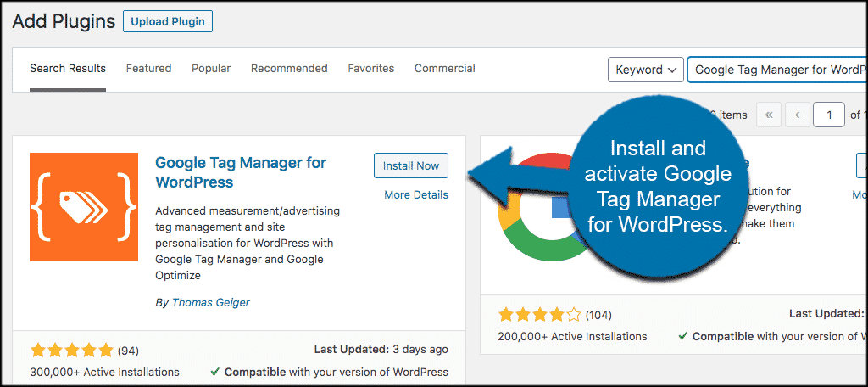Click the 200,000+ Active Installations text
The height and width of the screenshot is (387, 868).
(x=572, y=337)
